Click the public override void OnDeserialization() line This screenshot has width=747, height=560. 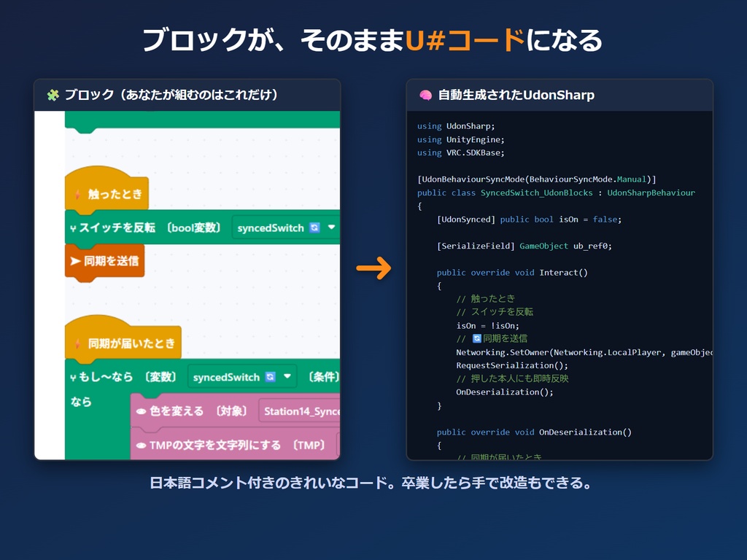(x=534, y=432)
